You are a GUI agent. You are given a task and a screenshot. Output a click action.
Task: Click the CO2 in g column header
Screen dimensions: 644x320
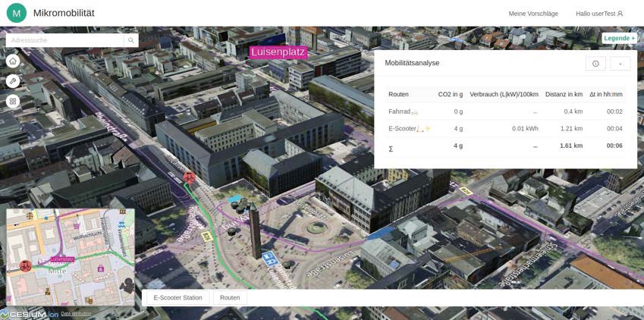(450, 94)
